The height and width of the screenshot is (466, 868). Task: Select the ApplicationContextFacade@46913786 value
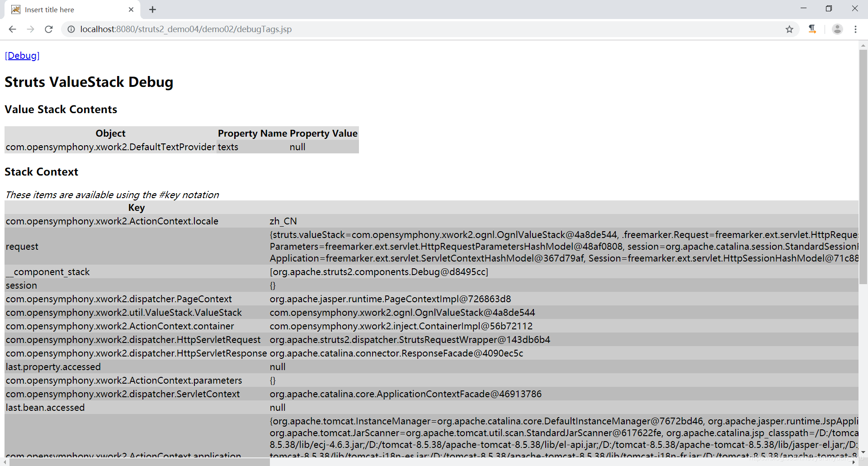click(406, 394)
